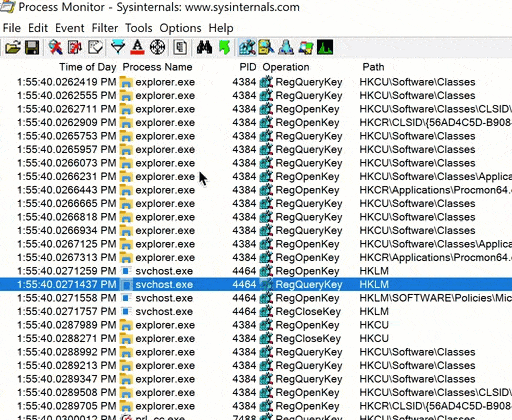Click the explorer.exe icon in the 1:55:40.0266443 row

tap(126, 190)
